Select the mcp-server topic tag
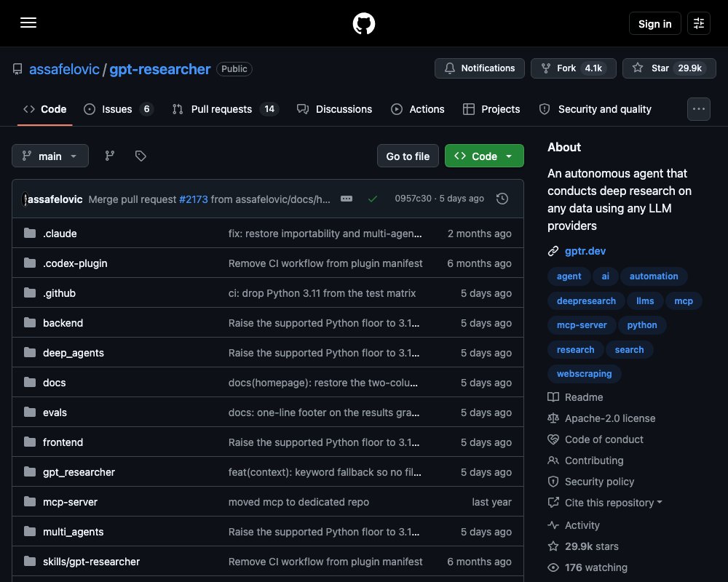 point(582,325)
